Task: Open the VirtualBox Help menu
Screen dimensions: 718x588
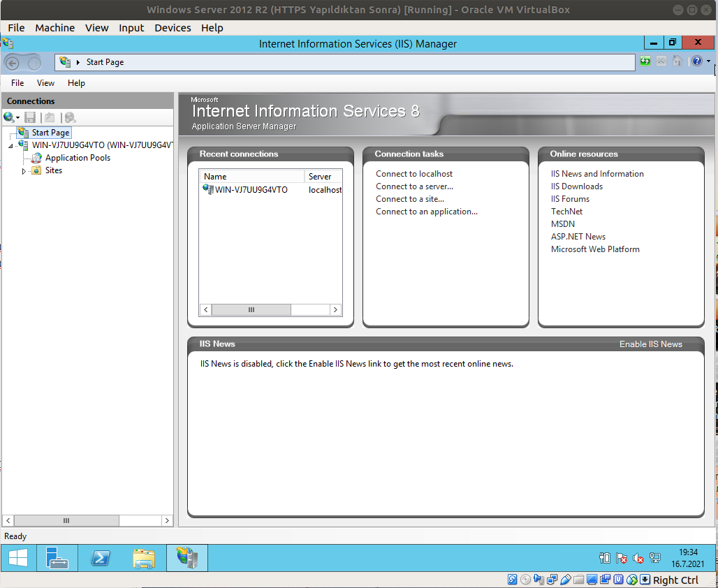Action: (x=212, y=28)
